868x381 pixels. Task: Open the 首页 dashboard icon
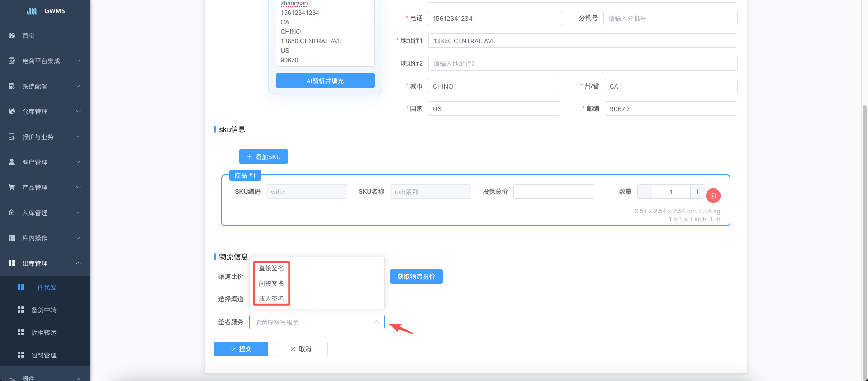pos(12,35)
